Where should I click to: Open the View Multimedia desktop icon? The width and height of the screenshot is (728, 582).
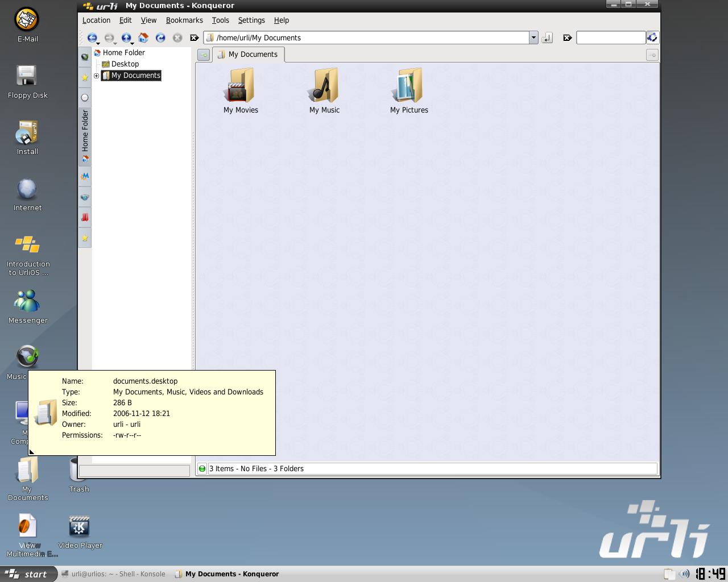(x=28, y=535)
